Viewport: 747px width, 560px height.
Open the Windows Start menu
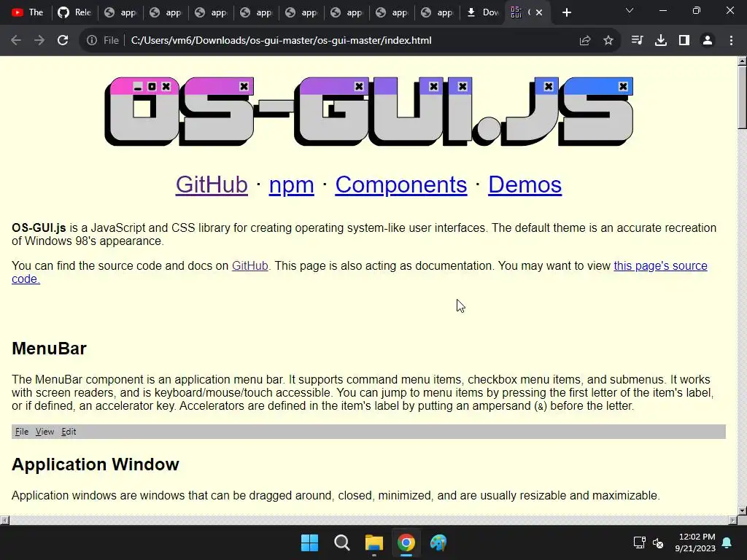(309, 542)
